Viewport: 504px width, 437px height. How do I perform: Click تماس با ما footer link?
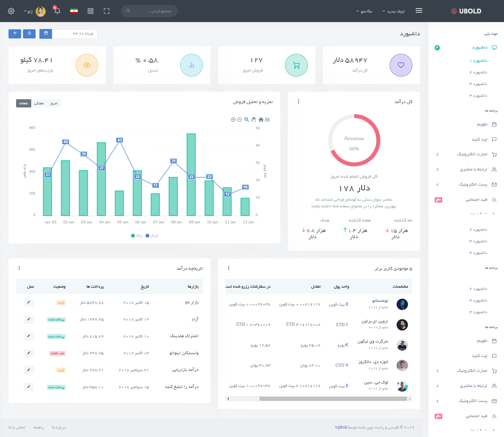pos(17,428)
